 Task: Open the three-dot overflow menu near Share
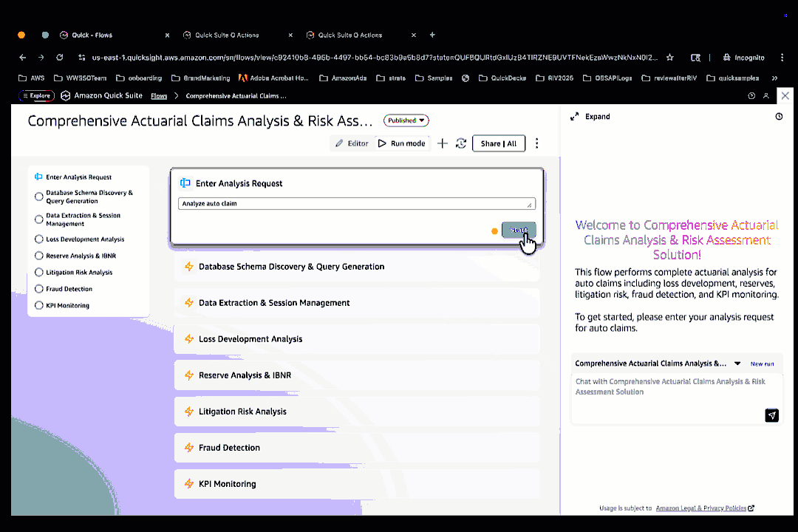pos(536,143)
